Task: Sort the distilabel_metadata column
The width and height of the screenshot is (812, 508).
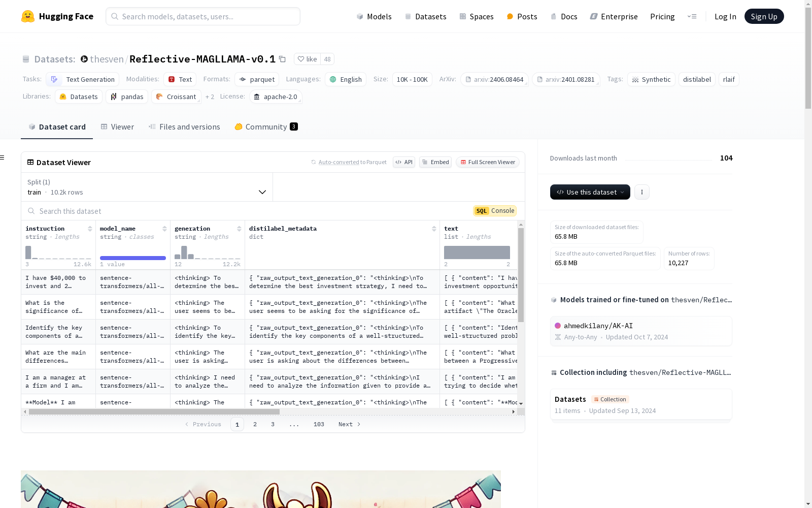Action: coord(434,229)
